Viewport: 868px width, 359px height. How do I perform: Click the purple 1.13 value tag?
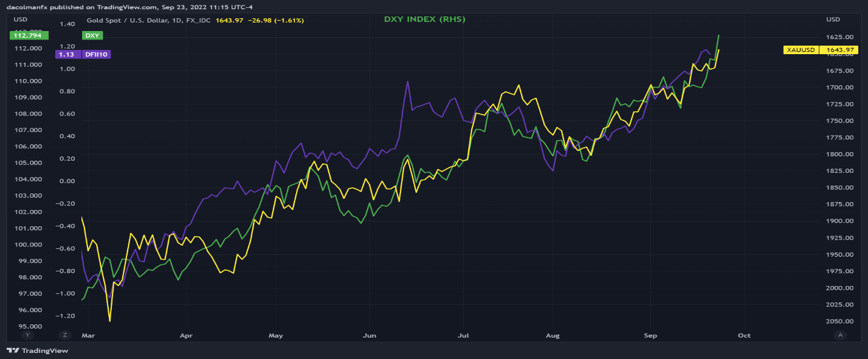[x=67, y=54]
